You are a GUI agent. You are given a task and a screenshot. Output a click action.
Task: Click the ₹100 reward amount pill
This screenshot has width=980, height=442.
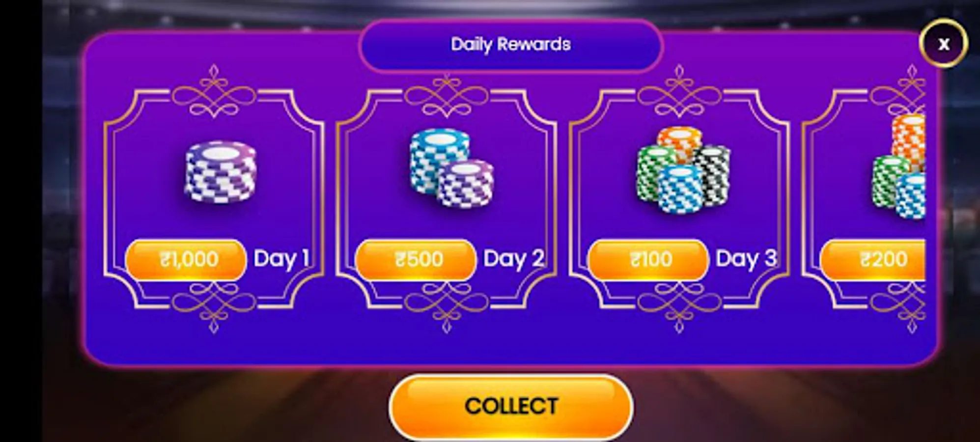(x=648, y=260)
